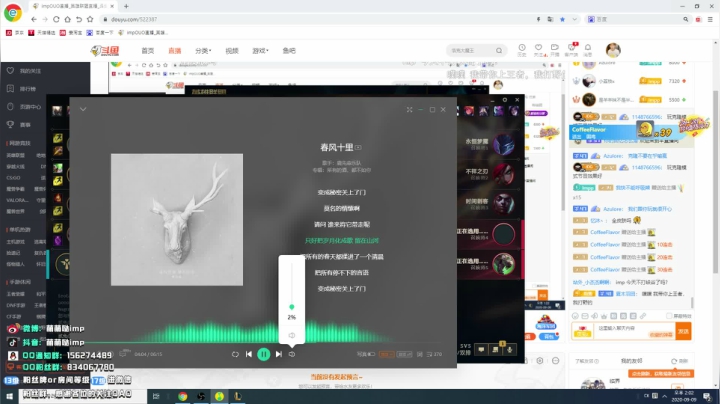720x404 pixels.
Task: Click the volume speaker icon in player bar
Action: coord(292,354)
